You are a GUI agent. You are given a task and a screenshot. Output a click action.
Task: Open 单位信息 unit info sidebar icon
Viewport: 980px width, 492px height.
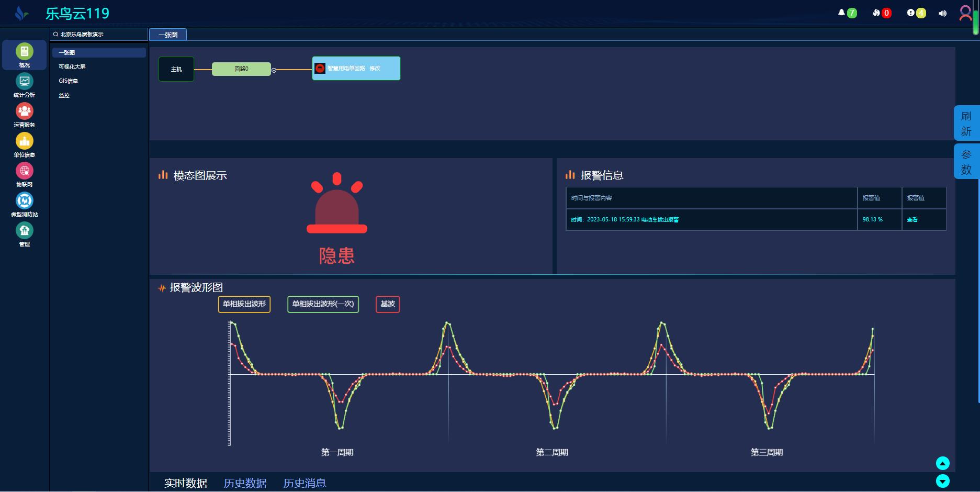(25, 141)
